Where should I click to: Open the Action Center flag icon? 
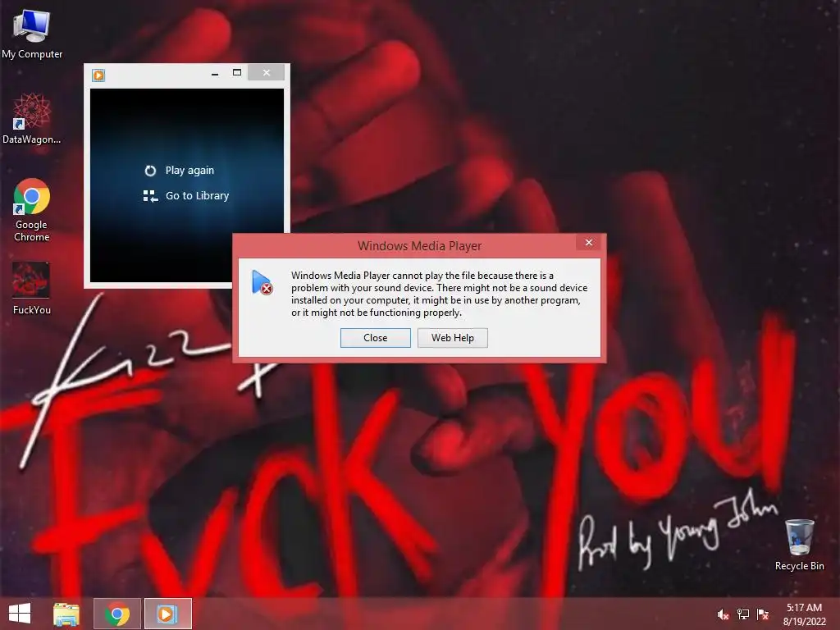click(x=763, y=614)
